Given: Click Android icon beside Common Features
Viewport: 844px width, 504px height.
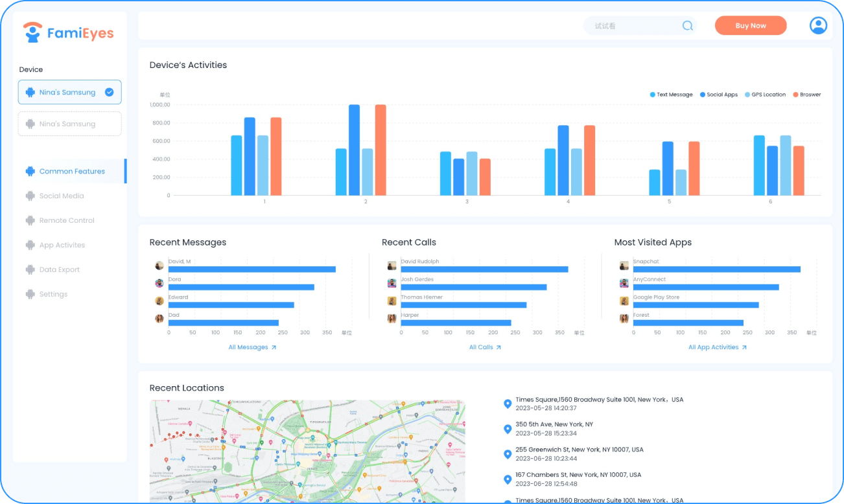Looking at the screenshot, I should pos(30,171).
